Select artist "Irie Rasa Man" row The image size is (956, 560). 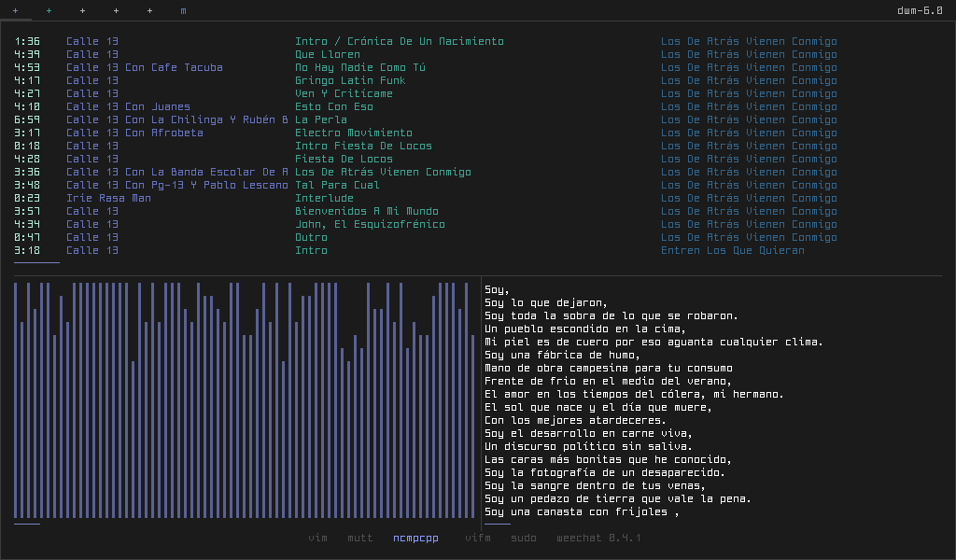coord(108,198)
